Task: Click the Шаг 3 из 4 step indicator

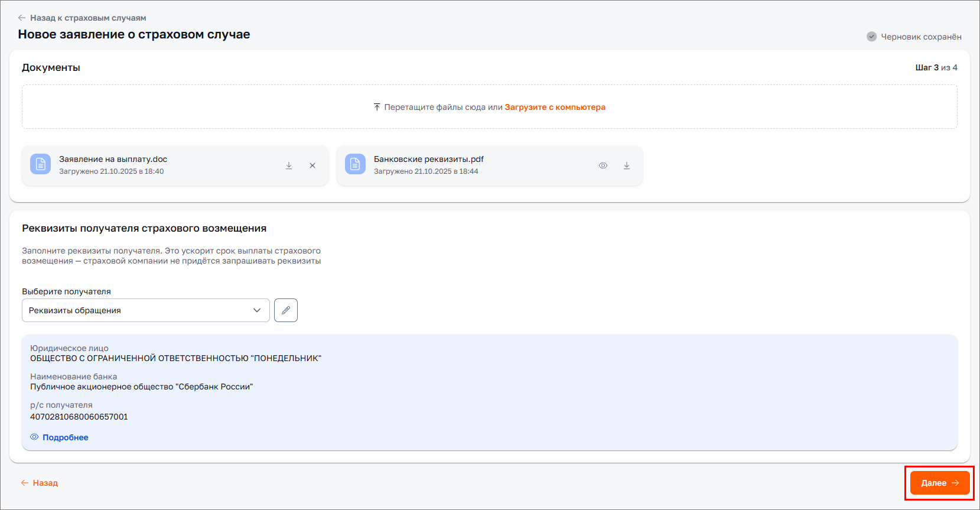Action: [936, 67]
